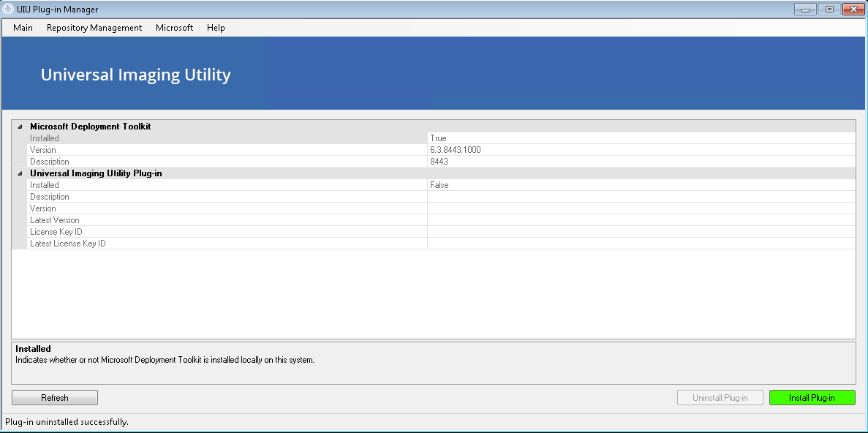Click the value 8443

439,161
